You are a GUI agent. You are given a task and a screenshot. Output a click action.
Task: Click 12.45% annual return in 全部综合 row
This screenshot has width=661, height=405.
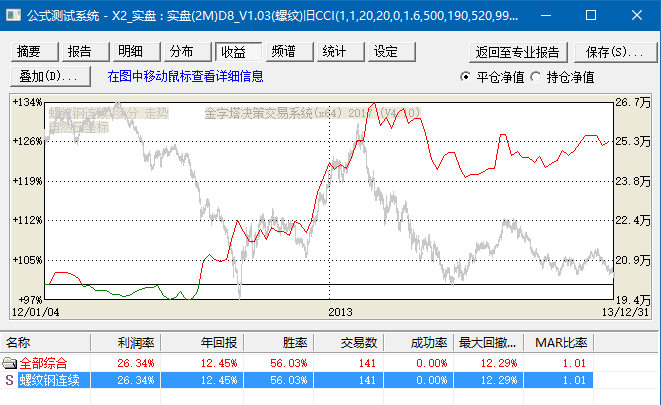(219, 363)
